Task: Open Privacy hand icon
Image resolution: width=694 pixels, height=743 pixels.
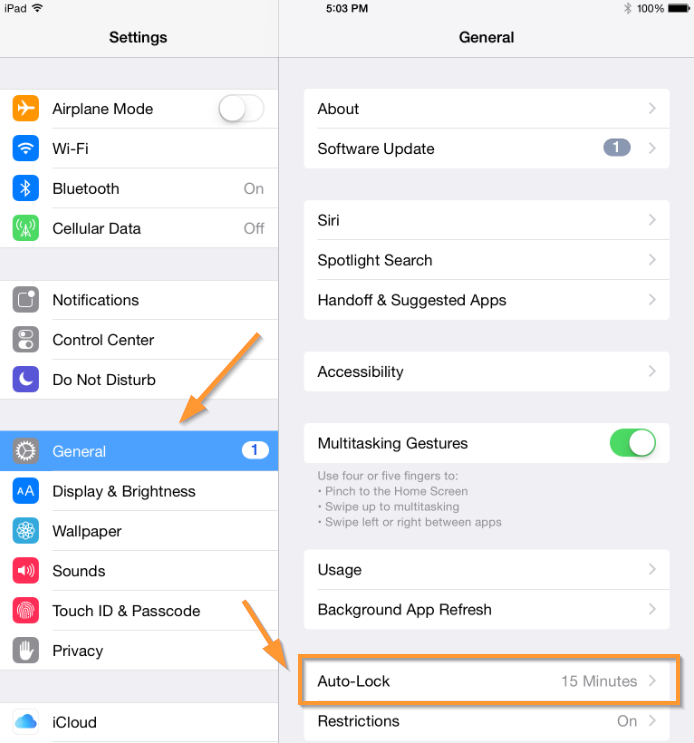Action: pos(26,650)
